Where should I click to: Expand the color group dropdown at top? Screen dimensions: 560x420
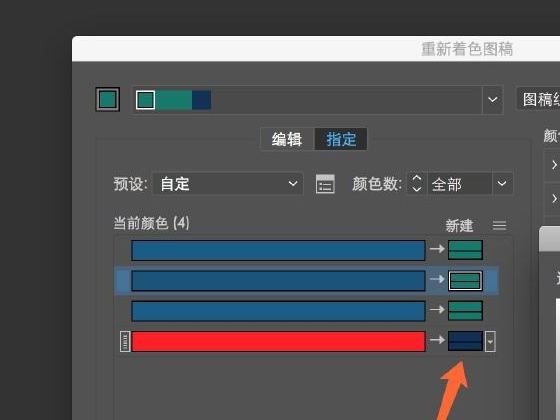coord(493,100)
